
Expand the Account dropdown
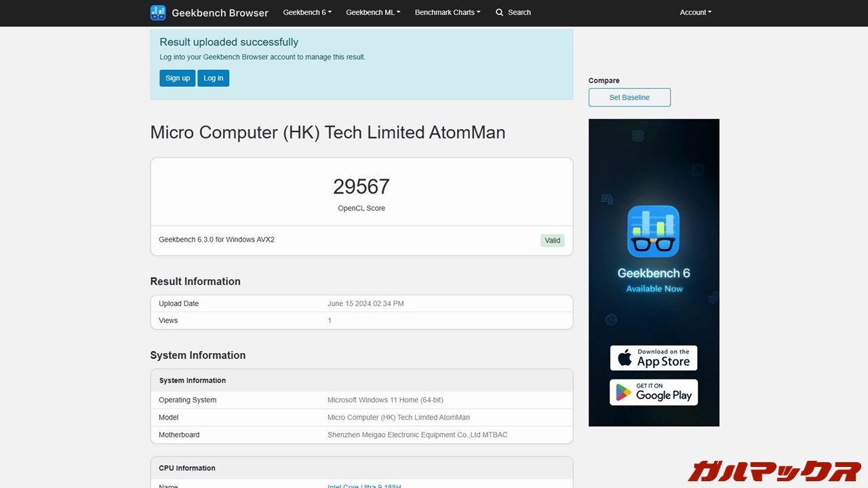coord(695,12)
